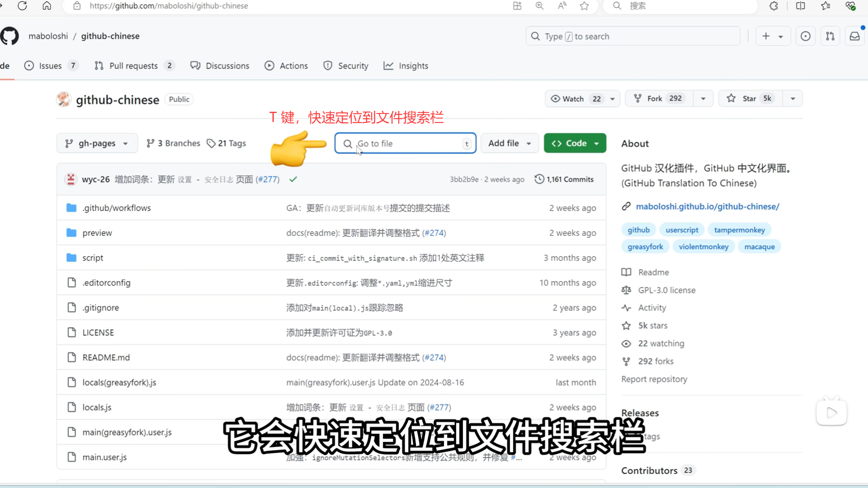Expand the Add file dropdown

(x=509, y=143)
